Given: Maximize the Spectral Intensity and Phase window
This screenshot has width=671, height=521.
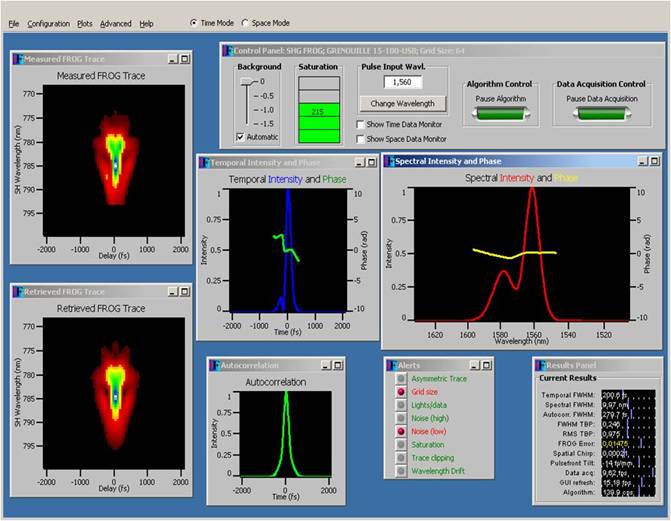Looking at the screenshot, I should click(x=655, y=161).
